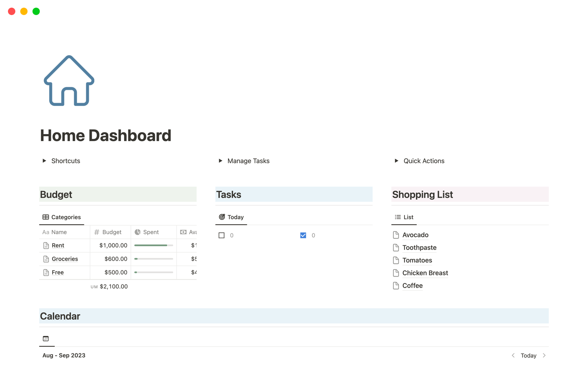Click the target icon on the Today tab

click(x=222, y=217)
